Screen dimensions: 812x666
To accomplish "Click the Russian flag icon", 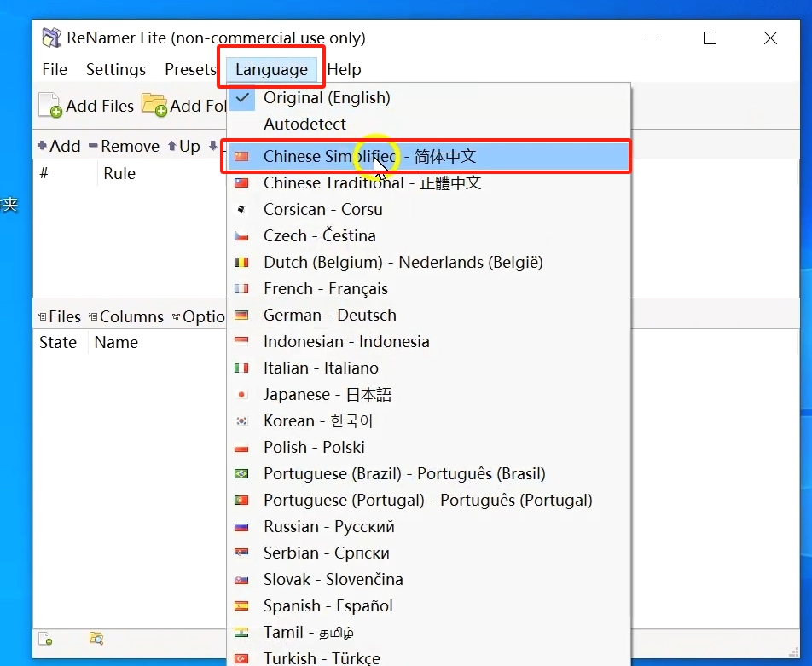I will click(x=241, y=527).
